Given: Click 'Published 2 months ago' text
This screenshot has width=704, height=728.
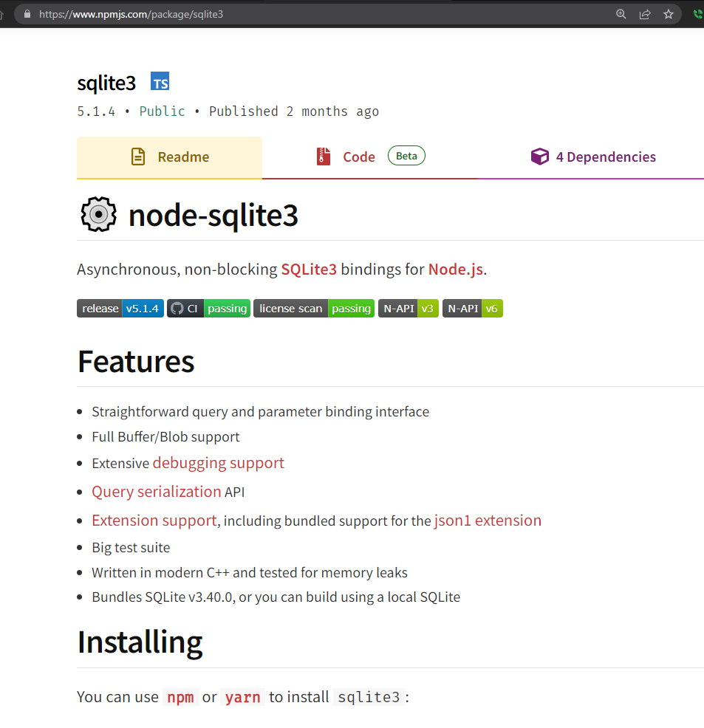Looking at the screenshot, I should [x=294, y=111].
